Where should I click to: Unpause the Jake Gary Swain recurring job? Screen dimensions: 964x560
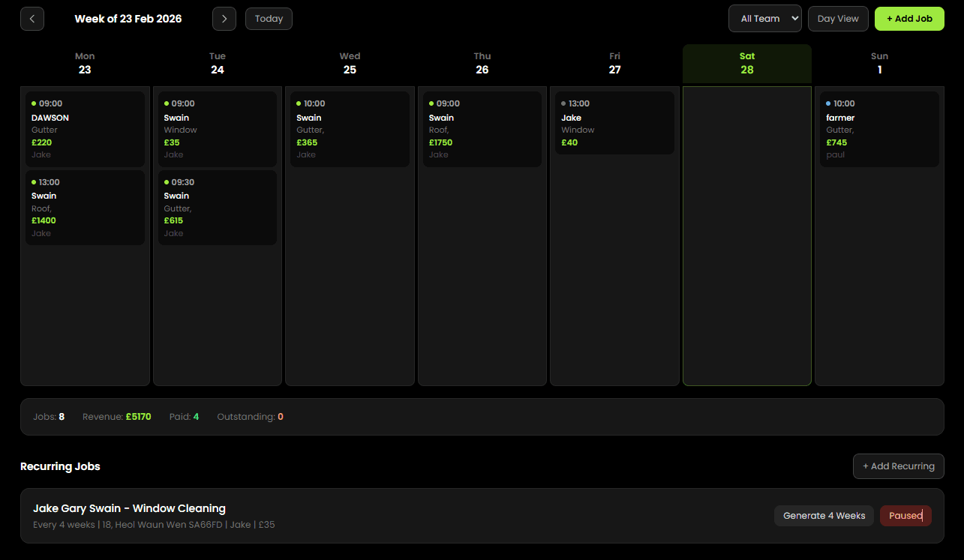(x=905, y=516)
